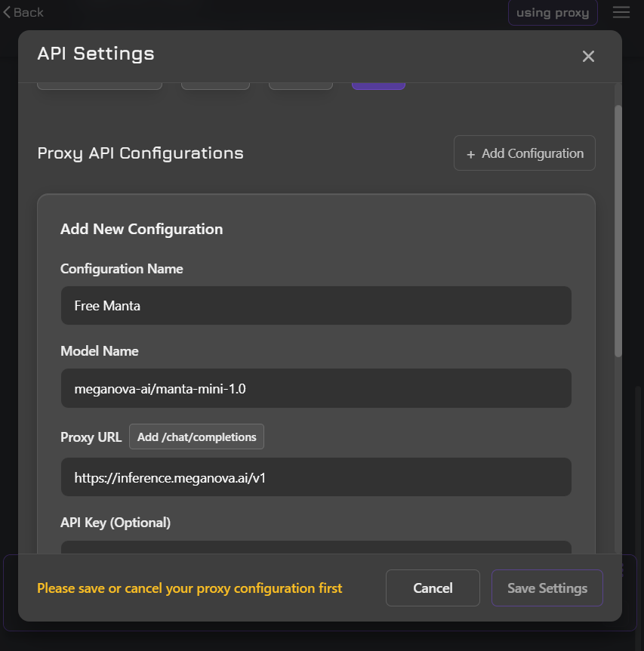Screen dimensions: 644x651
Task: Click the dialog's vertical scrollbar thumb
Action: pyautogui.click(x=618, y=230)
